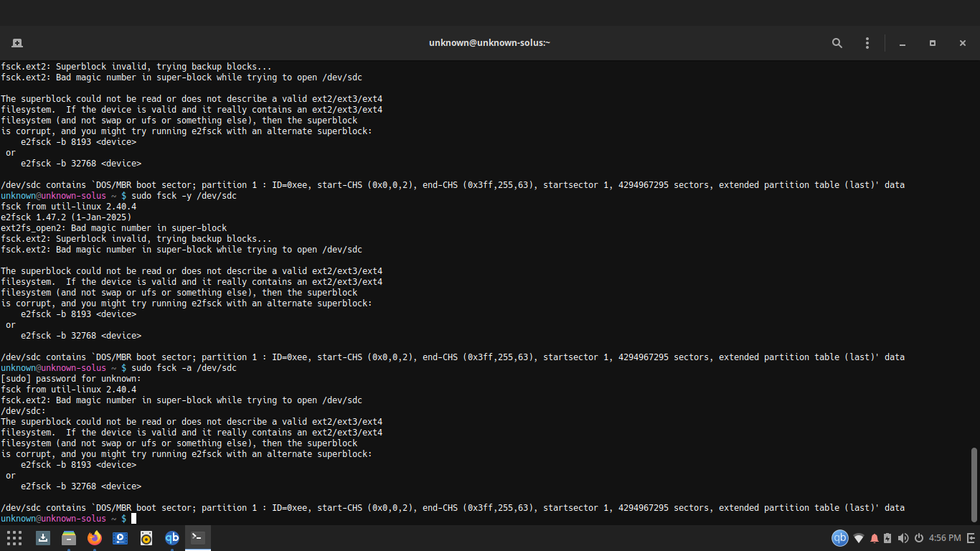This screenshot has width=980, height=551.
Task: Open the Wi-Fi network menu
Action: [x=859, y=538]
